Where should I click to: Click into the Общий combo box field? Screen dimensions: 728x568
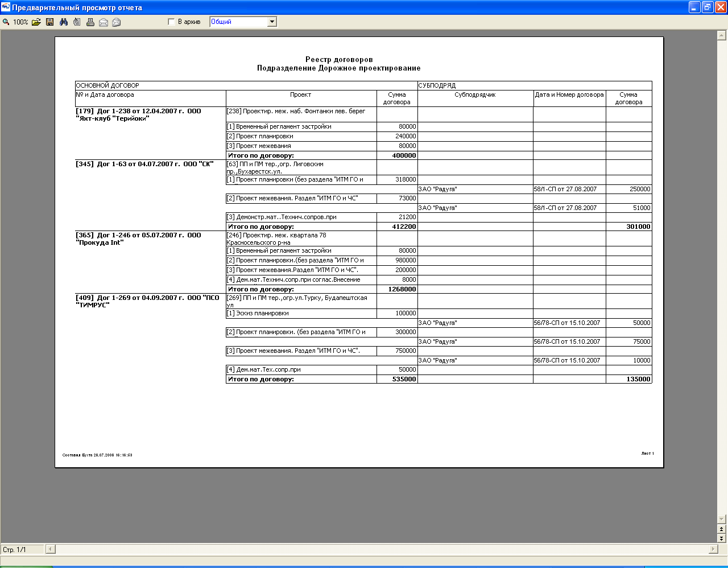238,22
